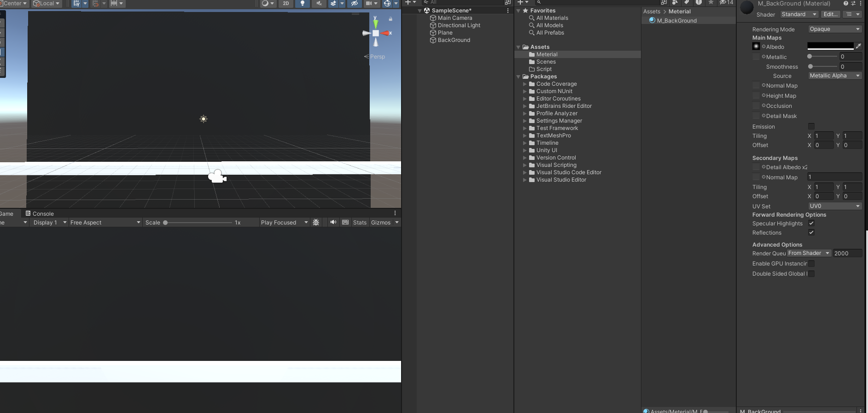Switch to Console tab
Image resolution: width=868 pixels, height=413 pixels.
coord(40,213)
